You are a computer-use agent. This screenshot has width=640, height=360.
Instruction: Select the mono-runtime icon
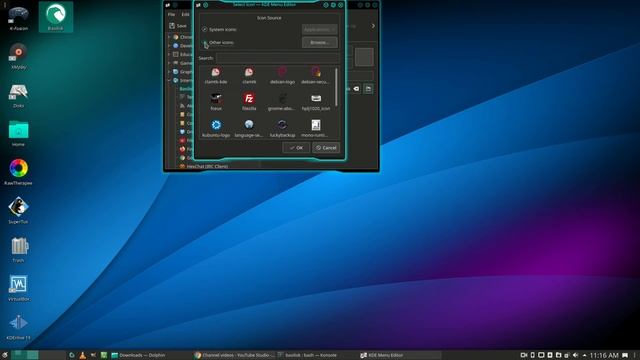point(316,129)
